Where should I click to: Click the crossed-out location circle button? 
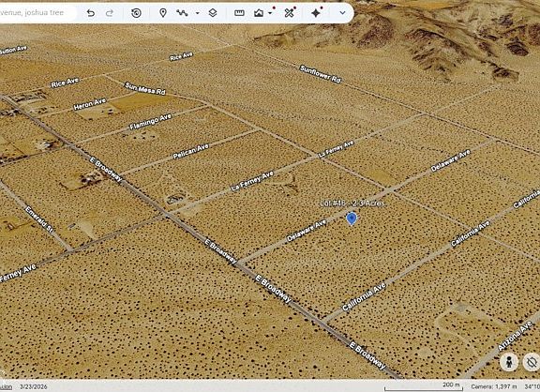[x=532, y=362]
